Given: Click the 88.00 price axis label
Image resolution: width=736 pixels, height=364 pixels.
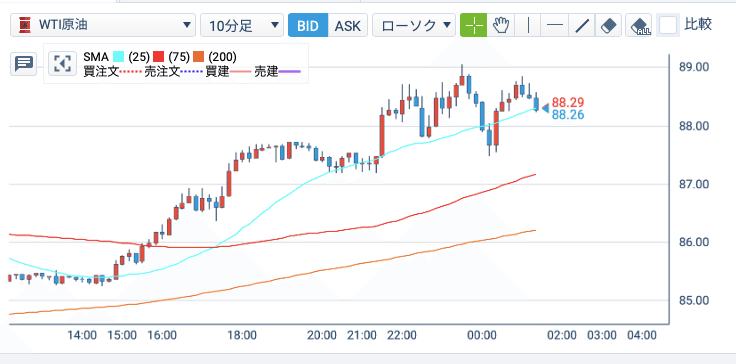Looking at the screenshot, I should (x=694, y=126).
